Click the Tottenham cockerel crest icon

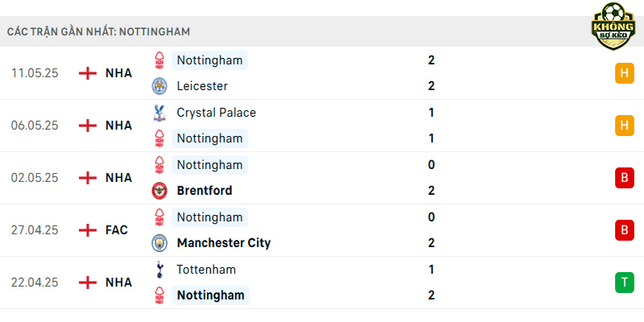[x=159, y=270]
